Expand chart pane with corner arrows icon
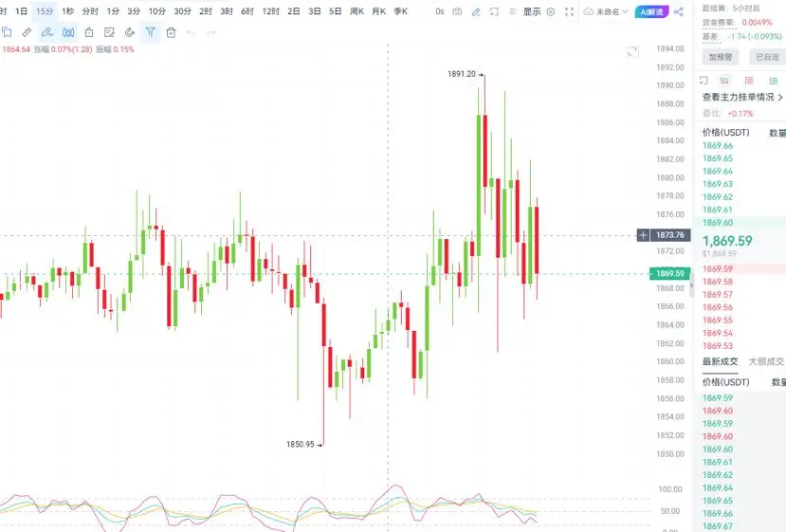Viewport: 786px width, 532px height. click(632, 51)
